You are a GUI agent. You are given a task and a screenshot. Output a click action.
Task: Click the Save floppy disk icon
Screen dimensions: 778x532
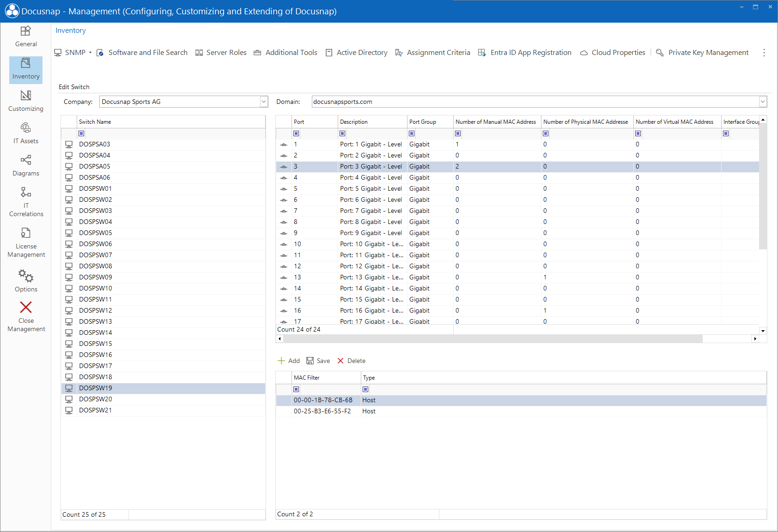(x=310, y=361)
